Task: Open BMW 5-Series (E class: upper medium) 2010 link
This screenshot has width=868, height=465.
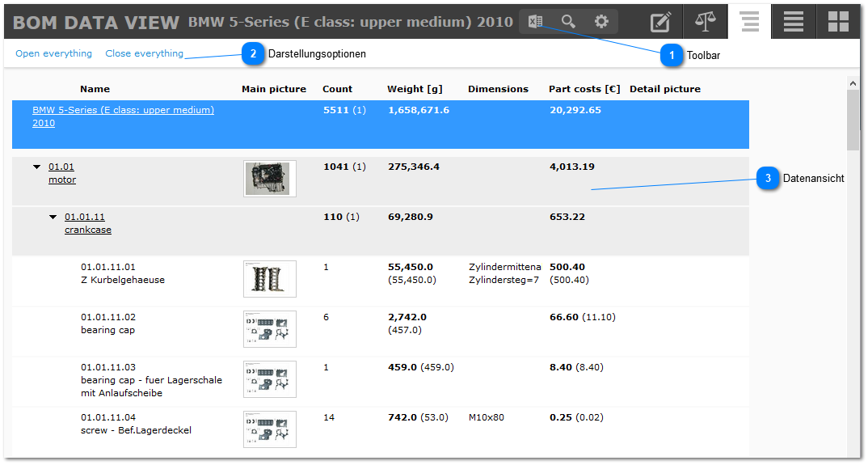Action: [123, 116]
